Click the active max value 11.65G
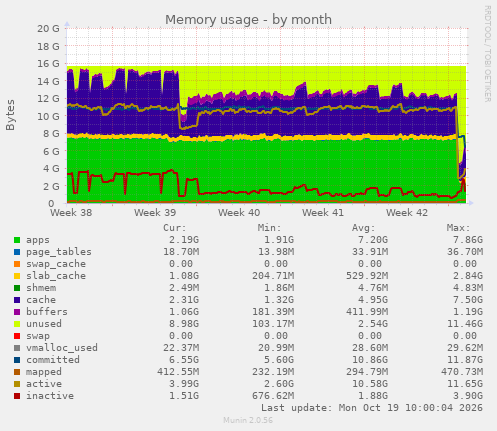 465,384
